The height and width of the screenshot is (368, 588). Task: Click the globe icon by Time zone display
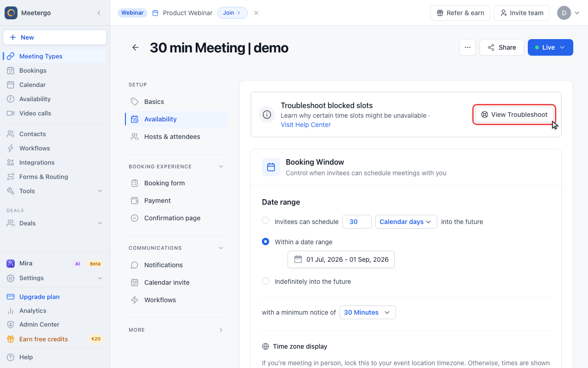click(266, 346)
